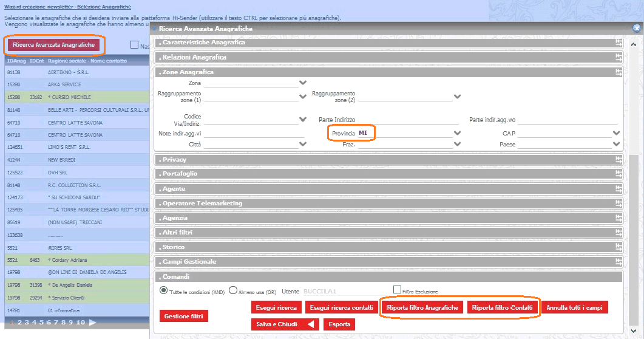Focus the Note indir.agg.vi input field
Screen dimensions: 644x339
tap(254, 133)
